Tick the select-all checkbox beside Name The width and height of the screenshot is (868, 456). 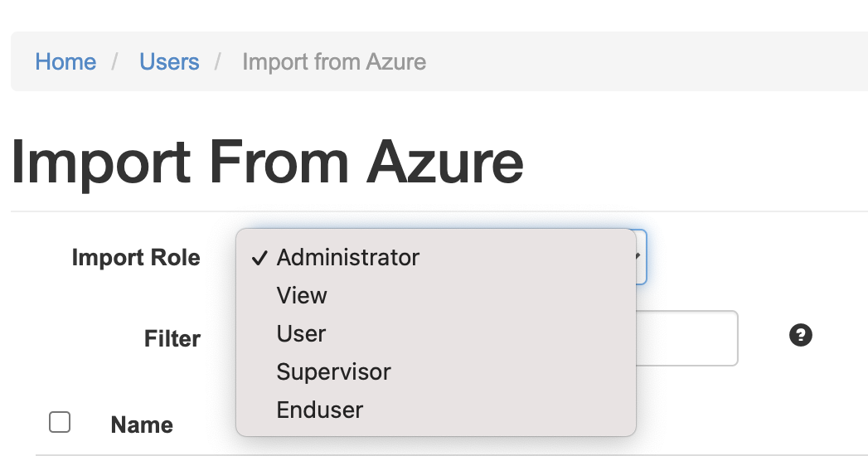click(60, 423)
